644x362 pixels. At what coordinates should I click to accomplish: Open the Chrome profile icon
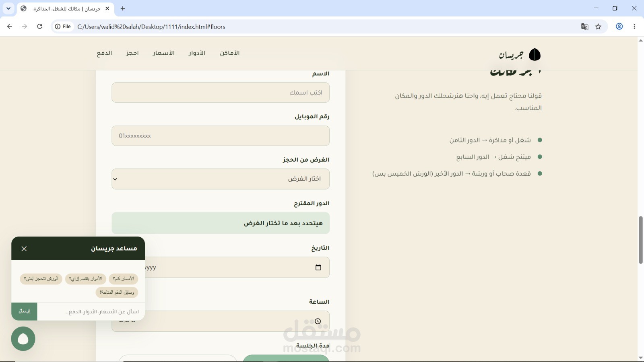click(x=619, y=27)
